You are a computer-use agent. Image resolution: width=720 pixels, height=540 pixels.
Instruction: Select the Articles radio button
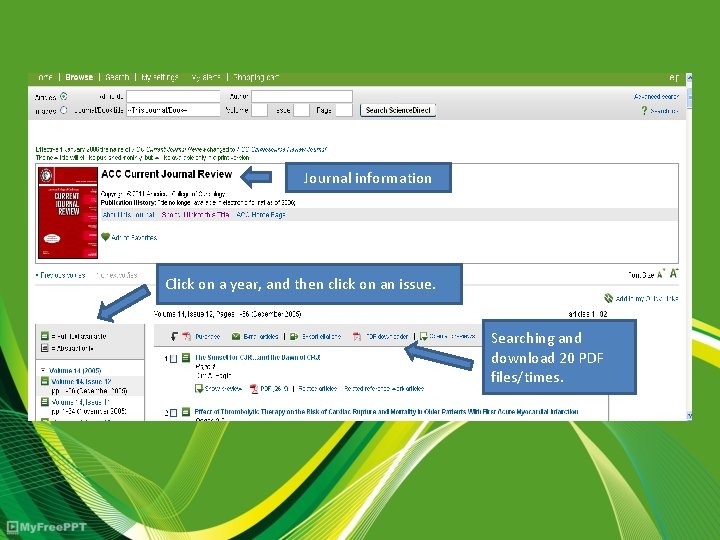point(64,96)
